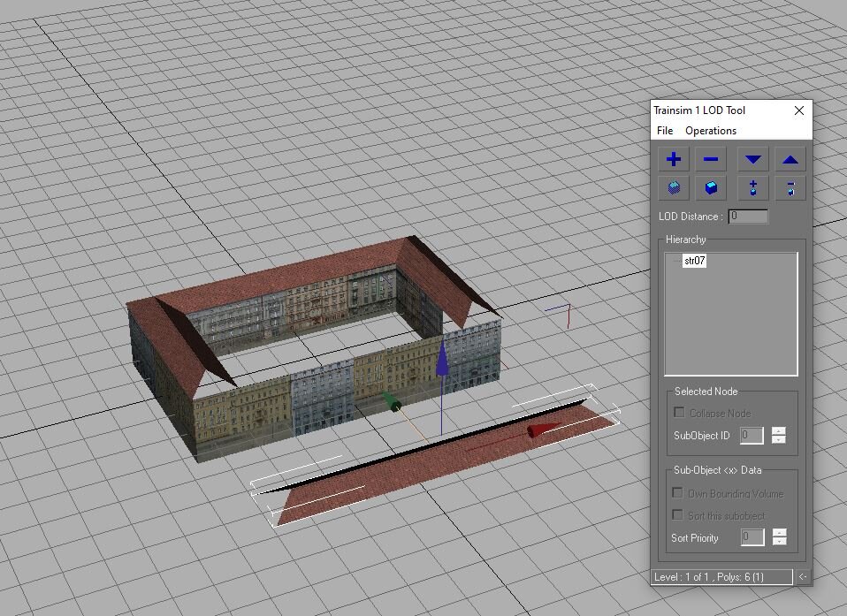
Task: Click the LOD Distance input field
Action: [748, 216]
